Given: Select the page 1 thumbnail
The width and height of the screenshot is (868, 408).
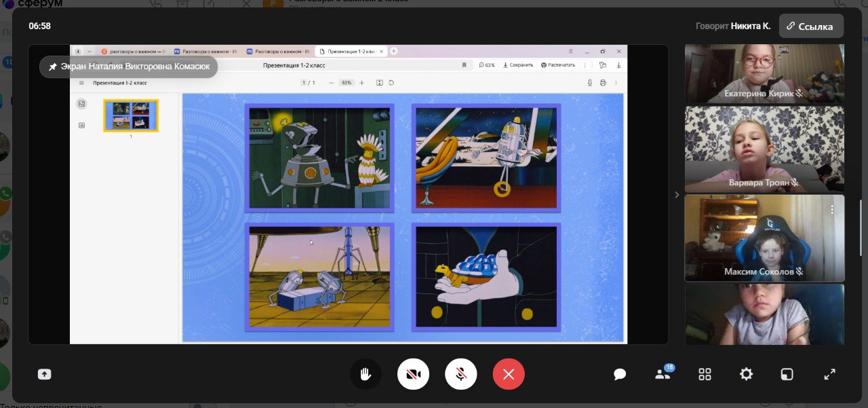Looking at the screenshot, I should coord(131,115).
